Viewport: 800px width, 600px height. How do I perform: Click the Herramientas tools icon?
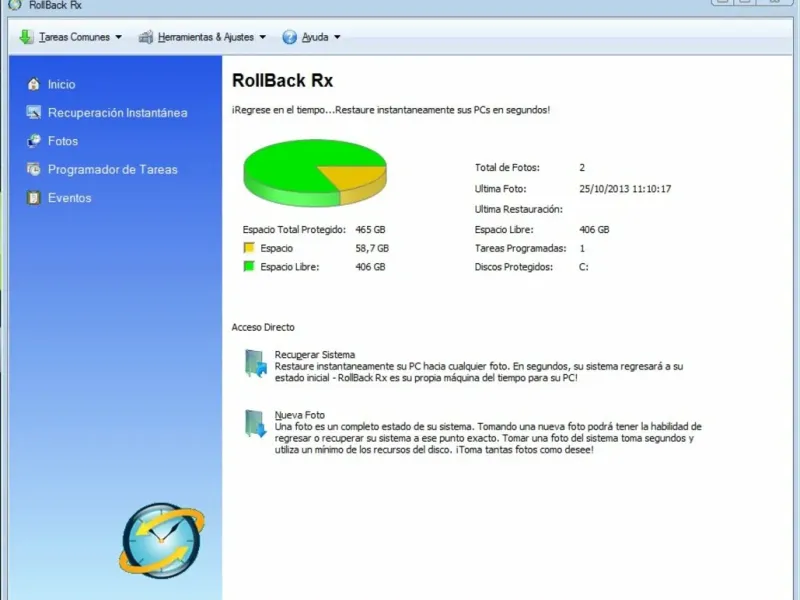[146, 37]
